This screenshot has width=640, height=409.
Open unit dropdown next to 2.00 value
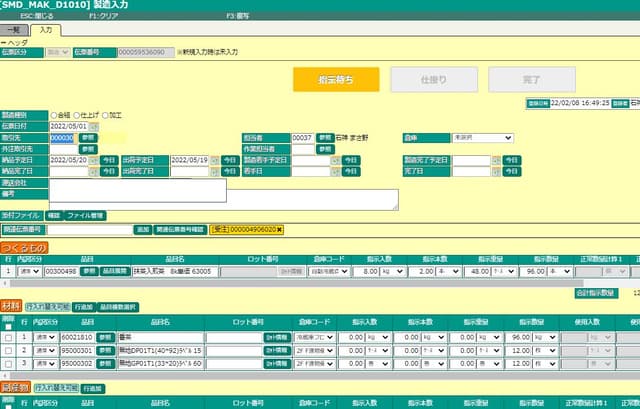point(448,271)
